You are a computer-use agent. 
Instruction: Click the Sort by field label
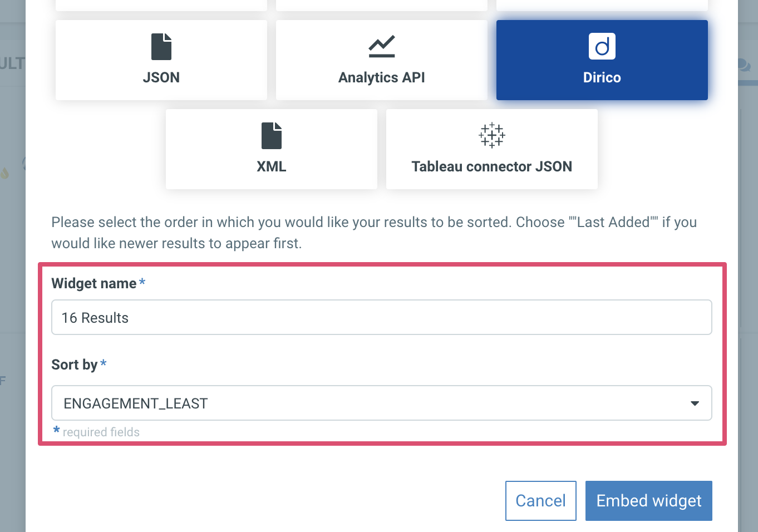pyautogui.click(x=75, y=364)
